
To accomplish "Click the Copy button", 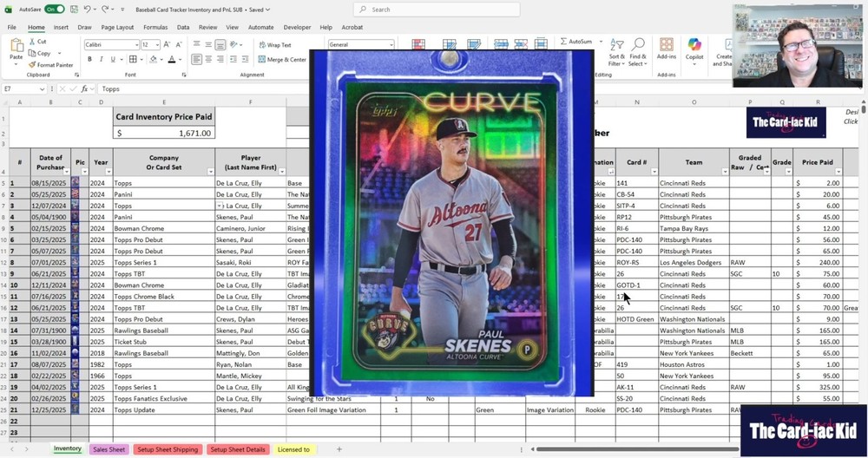I will click(x=40, y=53).
